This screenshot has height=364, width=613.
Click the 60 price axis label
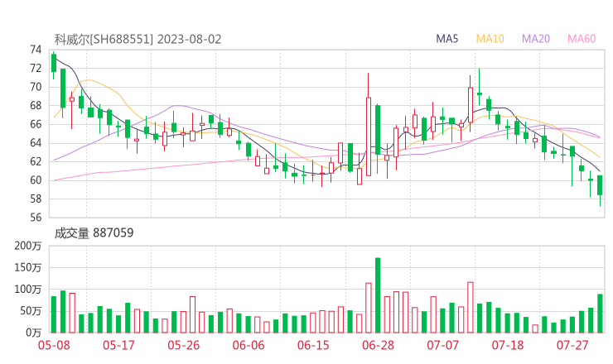click(36, 180)
